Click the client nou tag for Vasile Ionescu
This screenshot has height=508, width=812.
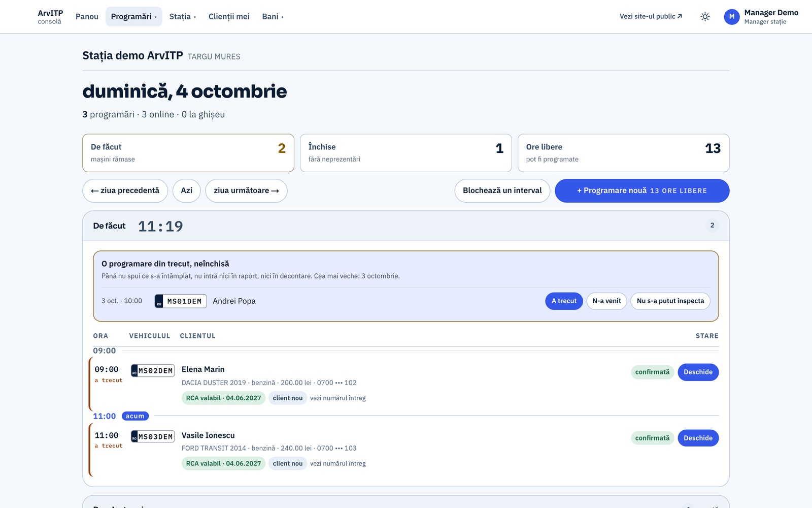point(288,464)
